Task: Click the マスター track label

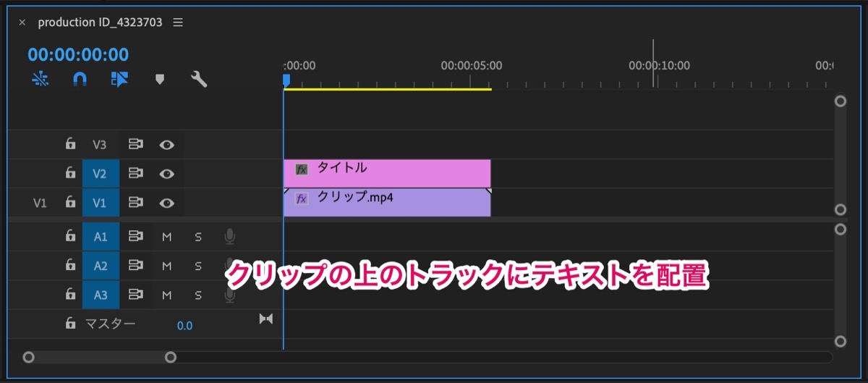Action: [110, 324]
